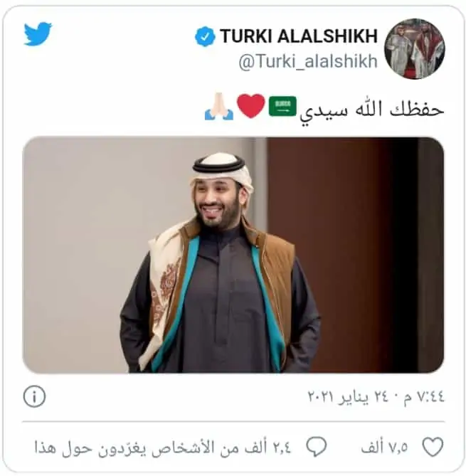Open the round profile avatar
This screenshot has width=466, height=476.
click(x=415, y=48)
